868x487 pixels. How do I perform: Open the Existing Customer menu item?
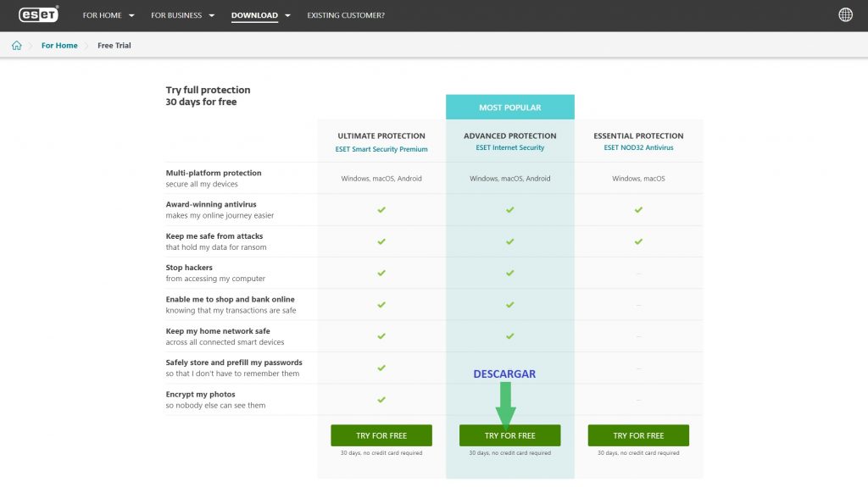[x=345, y=15]
